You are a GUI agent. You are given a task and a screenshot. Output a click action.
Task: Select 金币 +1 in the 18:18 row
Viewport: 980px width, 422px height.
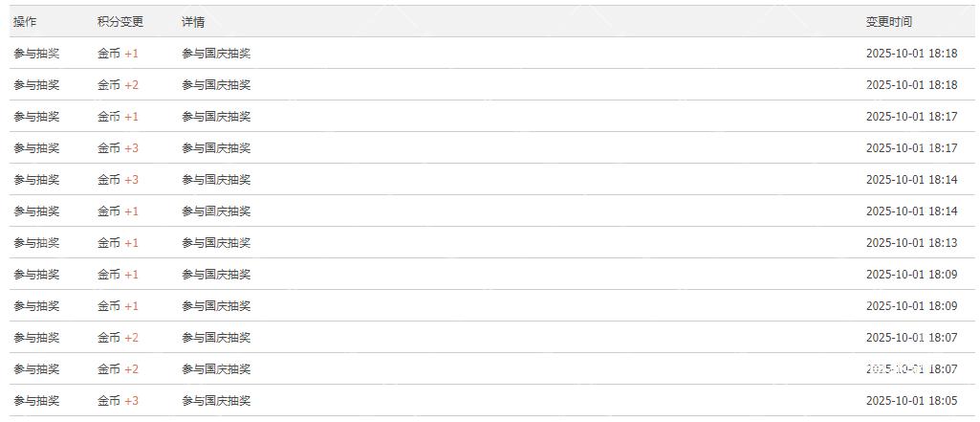[118, 54]
